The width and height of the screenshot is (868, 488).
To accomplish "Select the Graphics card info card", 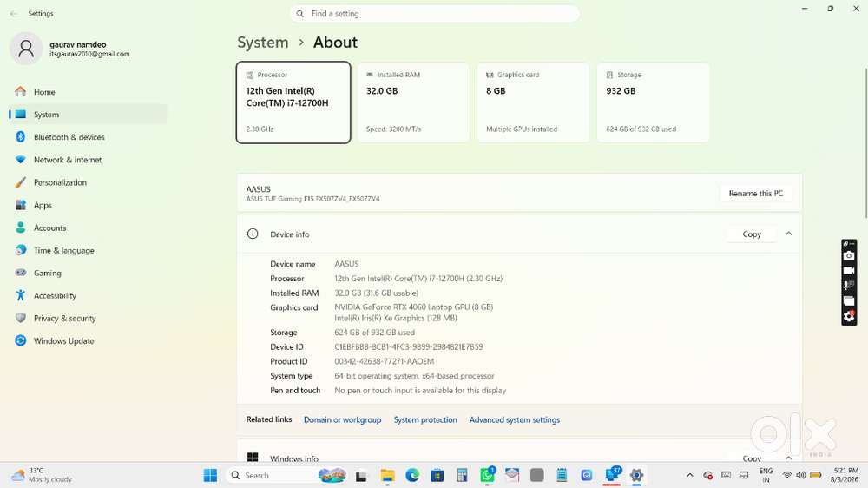I will coord(533,102).
